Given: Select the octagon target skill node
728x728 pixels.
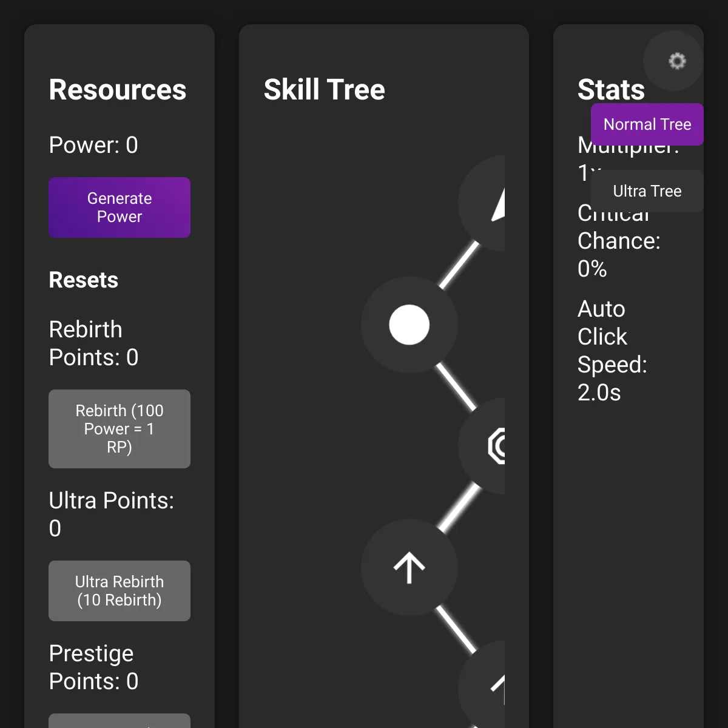Looking at the screenshot, I should [482, 446].
